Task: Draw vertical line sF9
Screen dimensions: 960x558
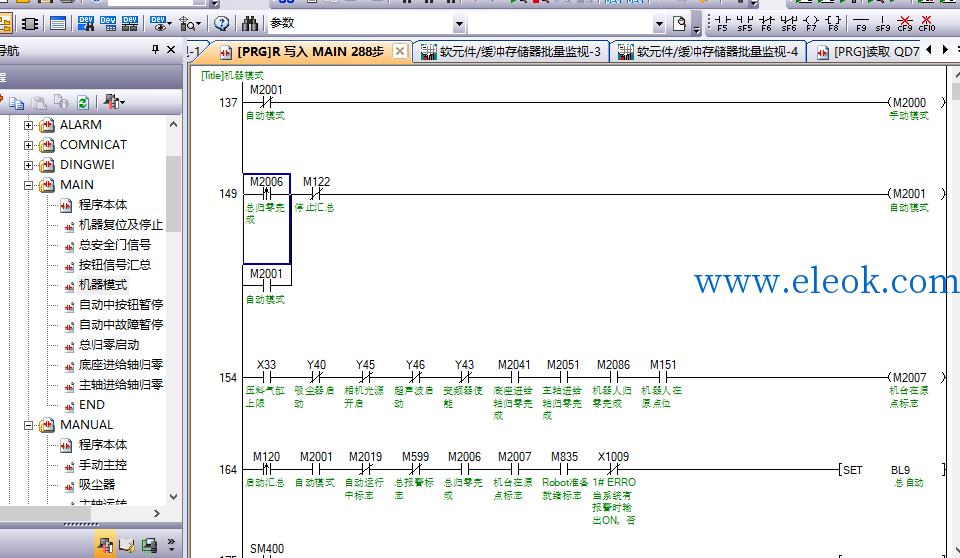Action: point(883,23)
